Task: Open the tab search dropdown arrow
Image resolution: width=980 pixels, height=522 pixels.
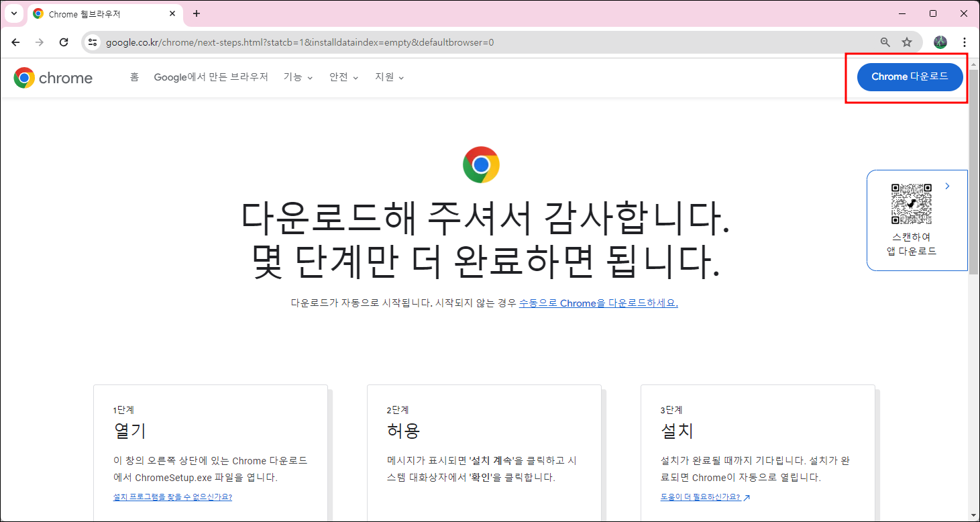Action: tap(13, 13)
